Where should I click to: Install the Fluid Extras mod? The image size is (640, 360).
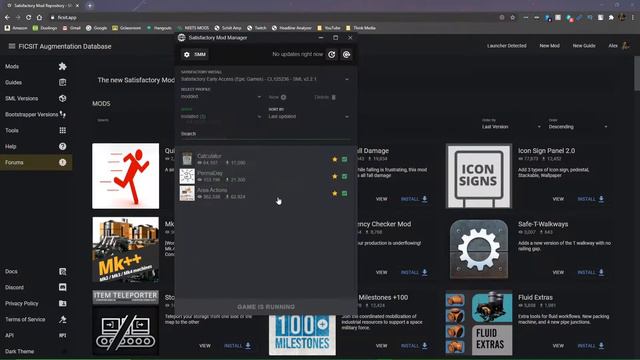(x=591, y=346)
